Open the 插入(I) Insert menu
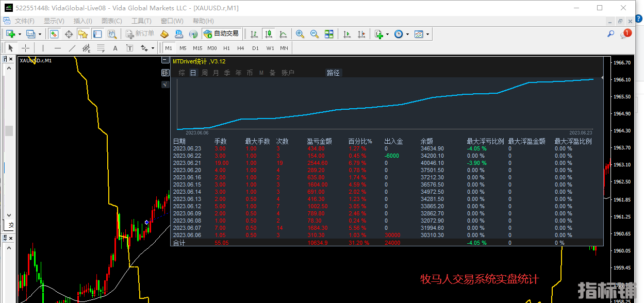 tap(82, 21)
